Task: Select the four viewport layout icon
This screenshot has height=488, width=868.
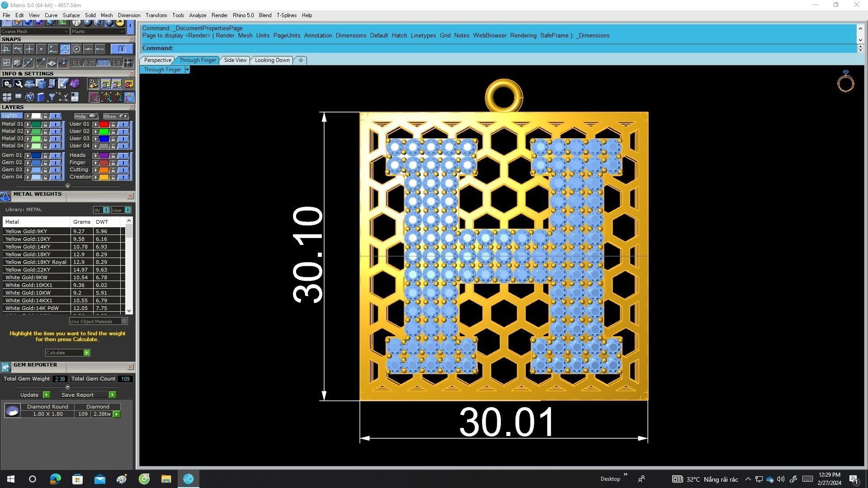Action: click(x=7, y=97)
